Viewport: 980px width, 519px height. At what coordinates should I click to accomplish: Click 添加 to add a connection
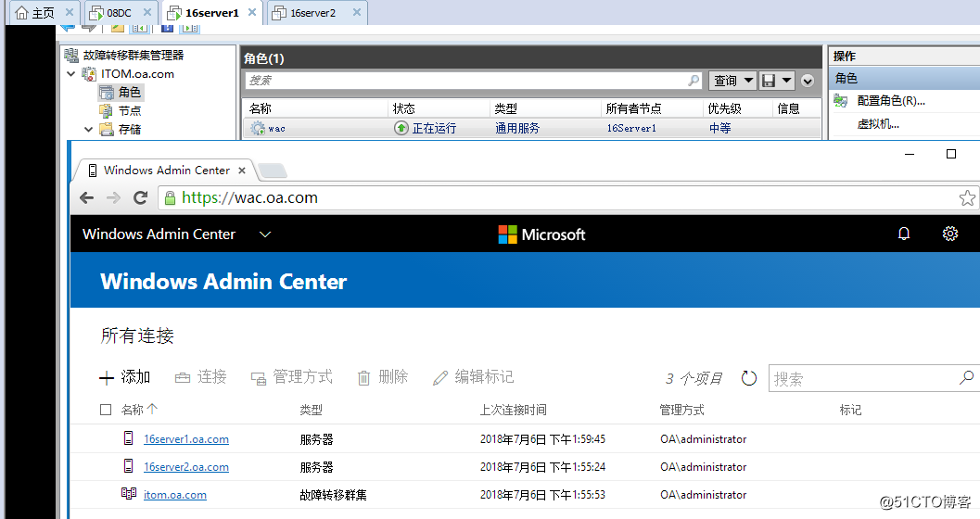125,377
